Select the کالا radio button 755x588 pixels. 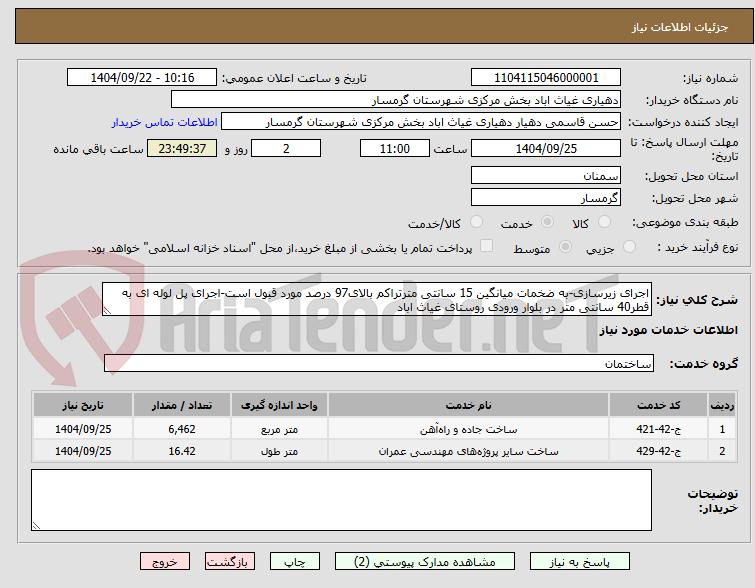(604, 222)
